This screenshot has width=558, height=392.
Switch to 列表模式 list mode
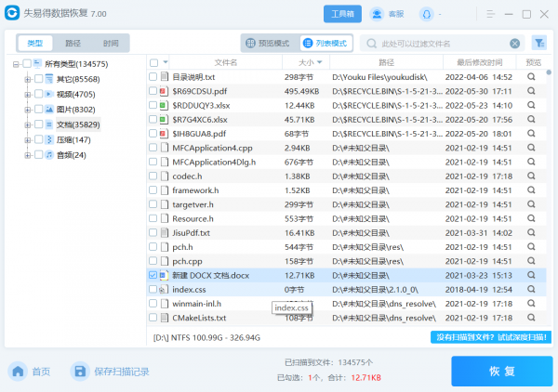(325, 44)
